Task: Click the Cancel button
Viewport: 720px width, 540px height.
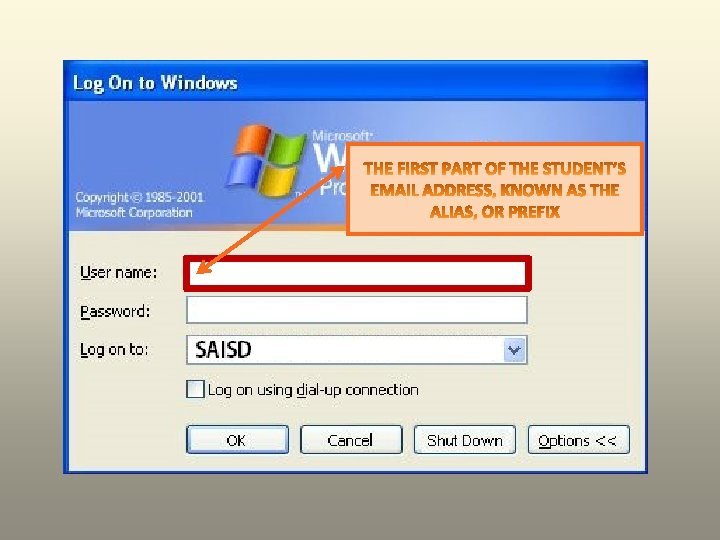Action: (351, 440)
